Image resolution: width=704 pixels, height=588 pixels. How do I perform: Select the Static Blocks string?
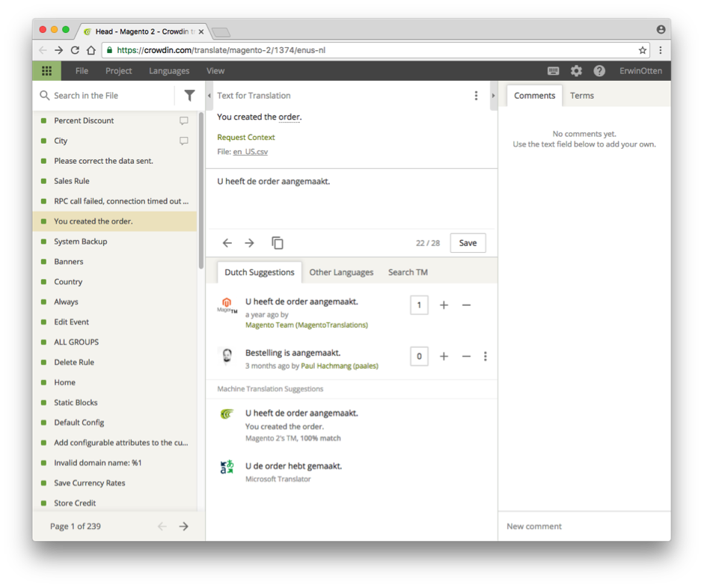click(114, 402)
